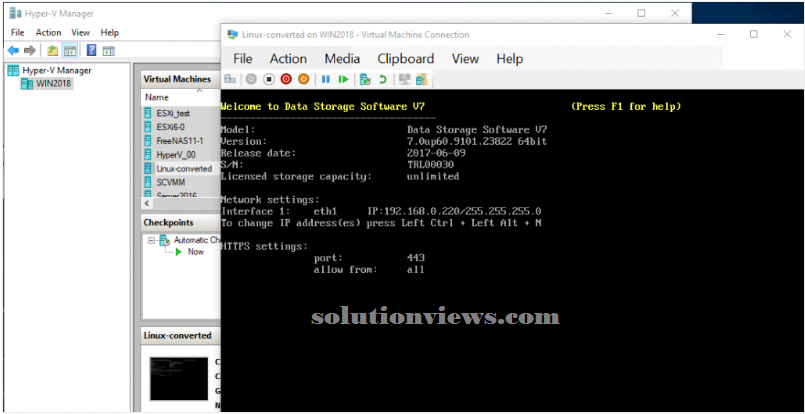805x414 pixels.
Task: Click the VM Connection window title icon
Action: 233,34
